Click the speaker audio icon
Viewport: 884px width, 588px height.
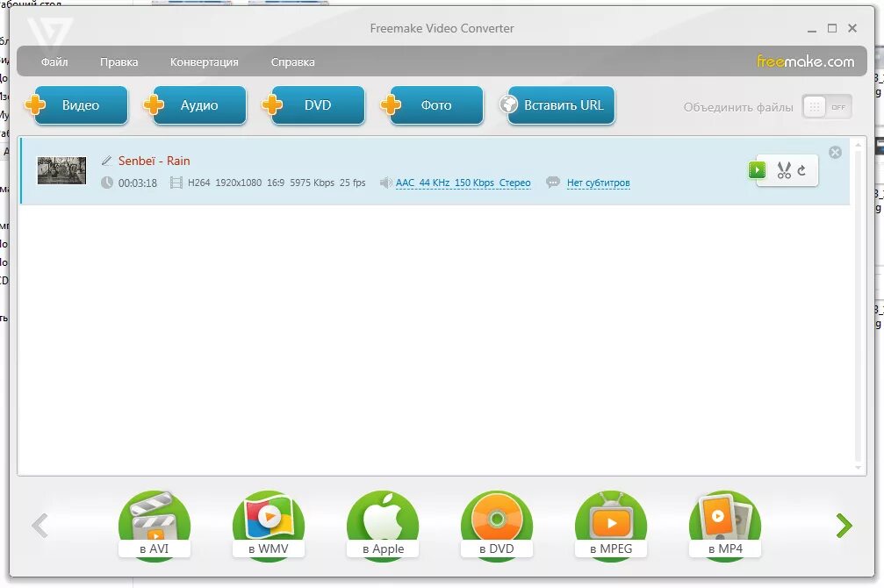coord(385,183)
